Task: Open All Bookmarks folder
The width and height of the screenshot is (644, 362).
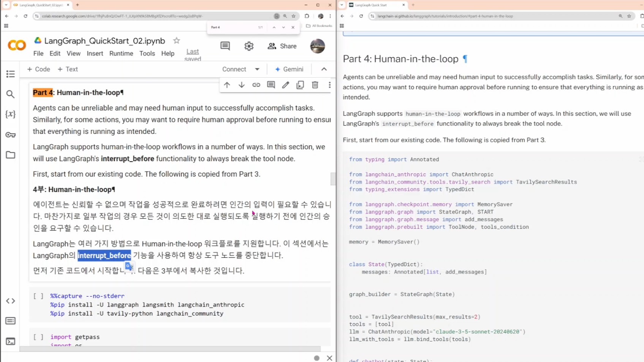Action: click(x=319, y=26)
